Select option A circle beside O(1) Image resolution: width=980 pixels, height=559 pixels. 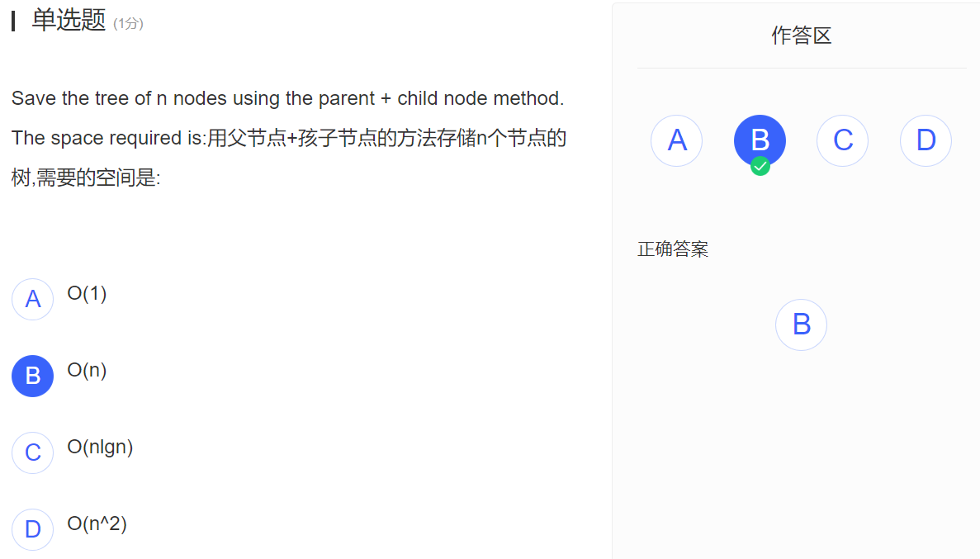[x=32, y=299]
